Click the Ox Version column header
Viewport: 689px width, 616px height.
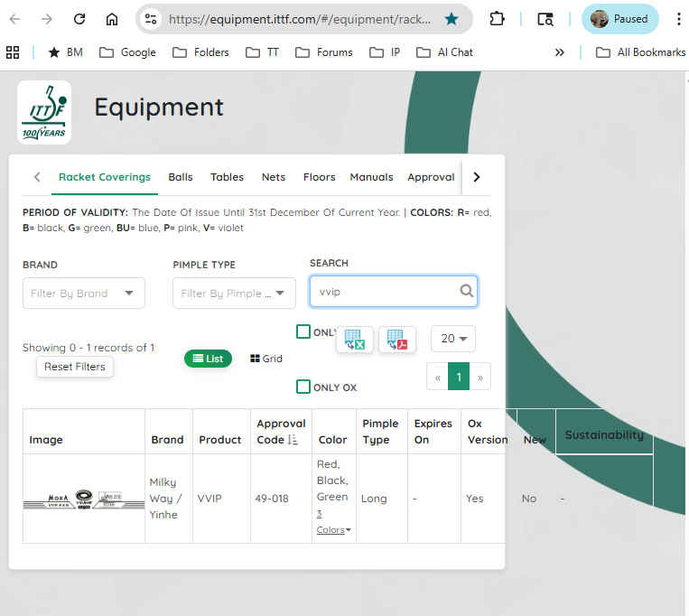(488, 432)
